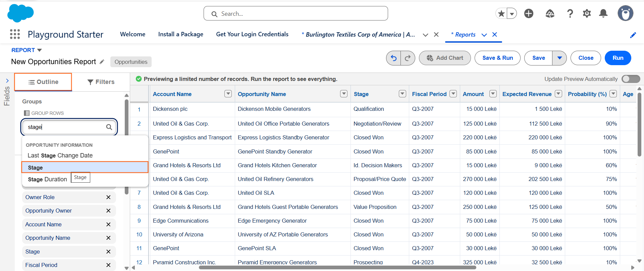The height and width of the screenshot is (271, 644).
Task: Click the Save button
Action: tap(539, 58)
